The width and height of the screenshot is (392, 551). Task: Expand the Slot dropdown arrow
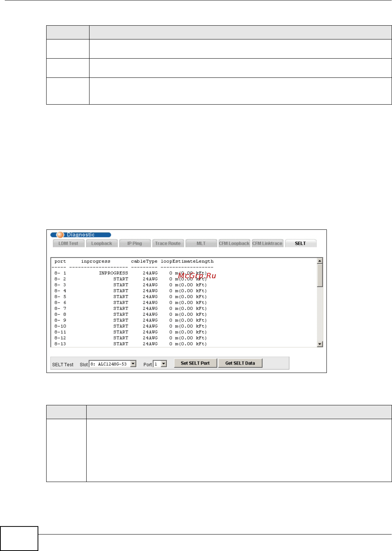tap(133, 364)
